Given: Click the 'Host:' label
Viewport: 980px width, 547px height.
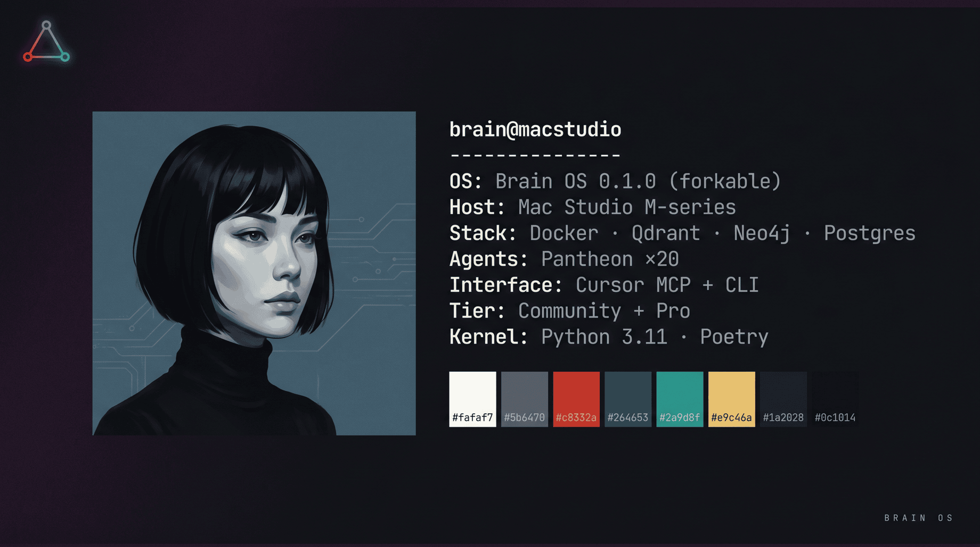Looking at the screenshot, I should (x=477, y=207).
